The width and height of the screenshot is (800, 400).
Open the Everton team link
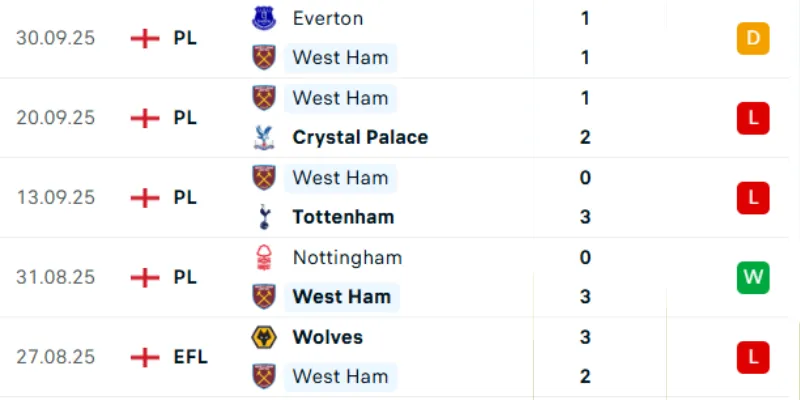pyautogui.click(x=327, y=18)
